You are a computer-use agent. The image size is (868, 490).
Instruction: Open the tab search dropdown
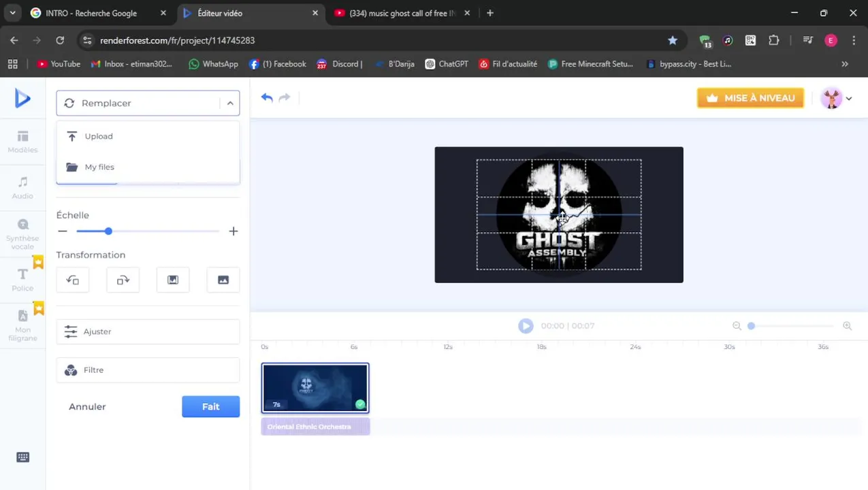click(12, 13)
